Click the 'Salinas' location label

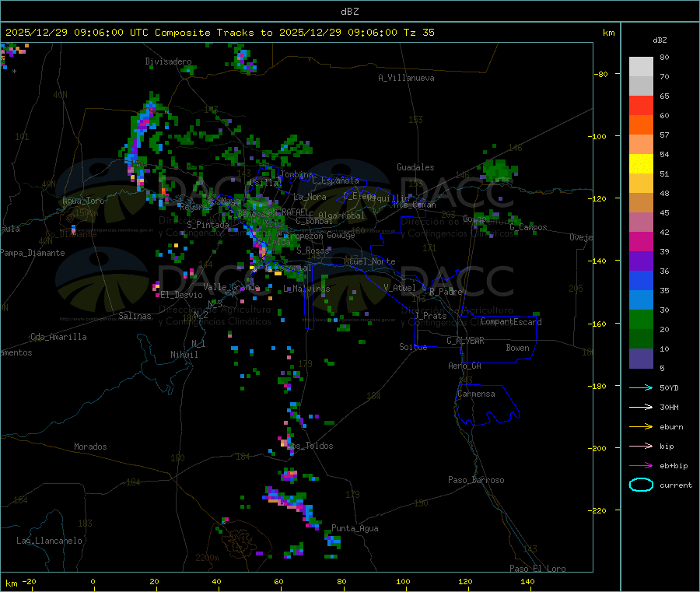click(135, 316)
